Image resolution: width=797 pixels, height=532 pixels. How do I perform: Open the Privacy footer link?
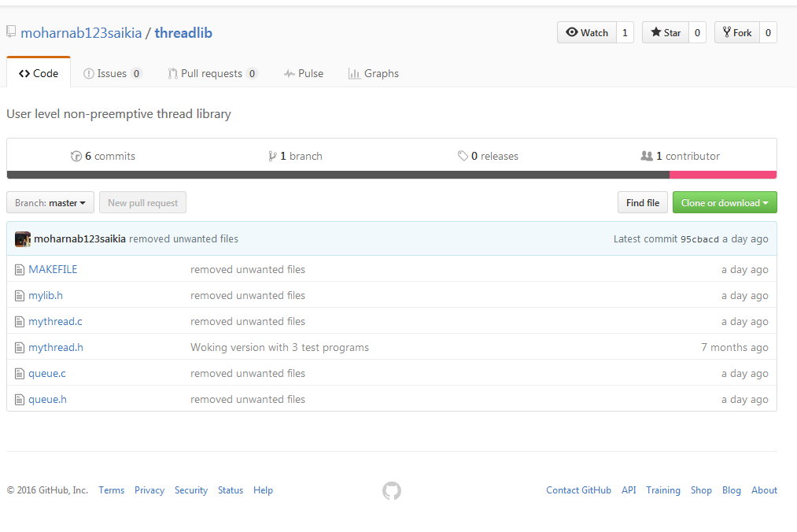(149, 490)
